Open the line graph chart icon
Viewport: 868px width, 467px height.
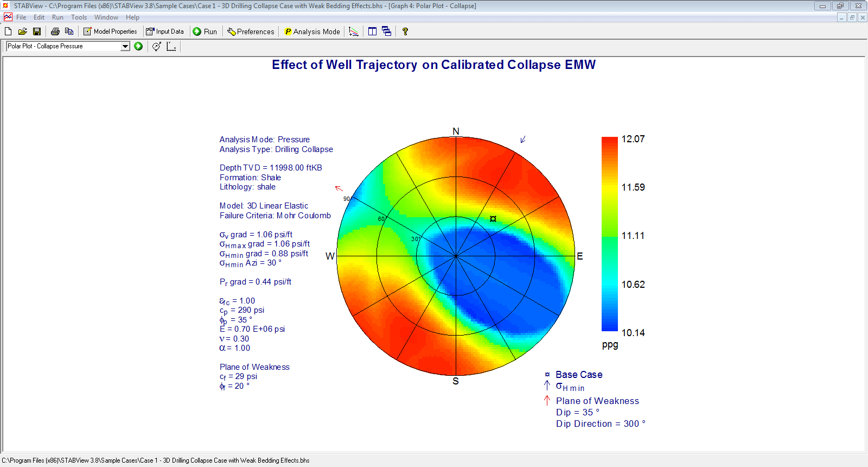point(354,31)
